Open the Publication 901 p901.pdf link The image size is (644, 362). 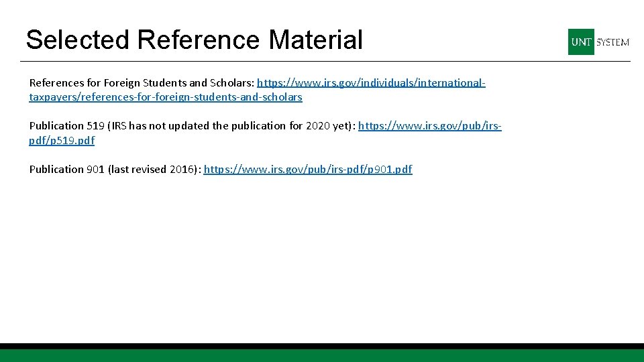pos(308,170)
